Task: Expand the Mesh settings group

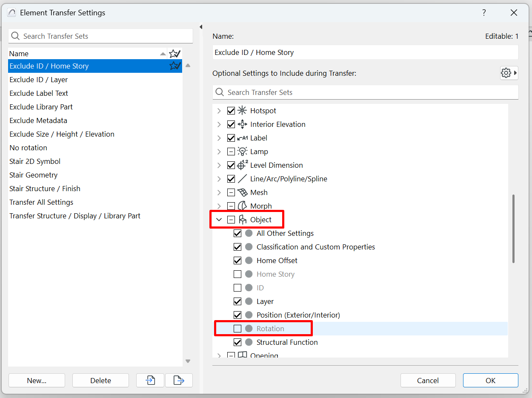Action: 219,192
